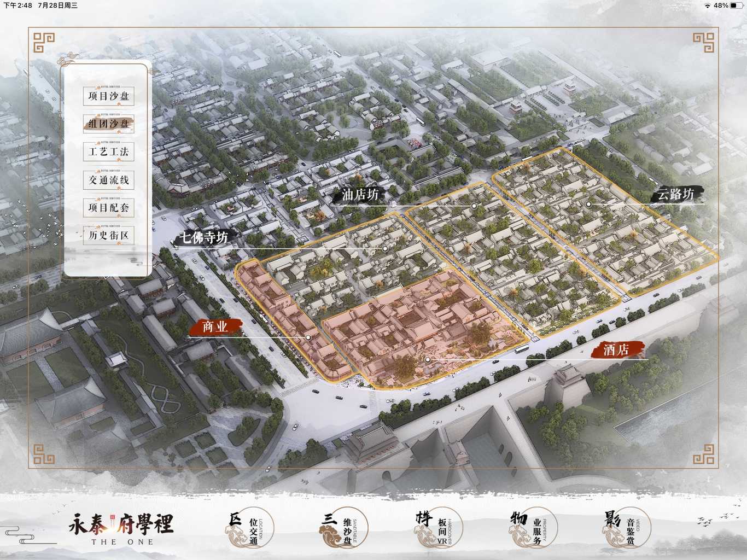This screenshot has width=747, height=560.
Task: Open the 区位交通 location icon
Action: pos(248,529)
